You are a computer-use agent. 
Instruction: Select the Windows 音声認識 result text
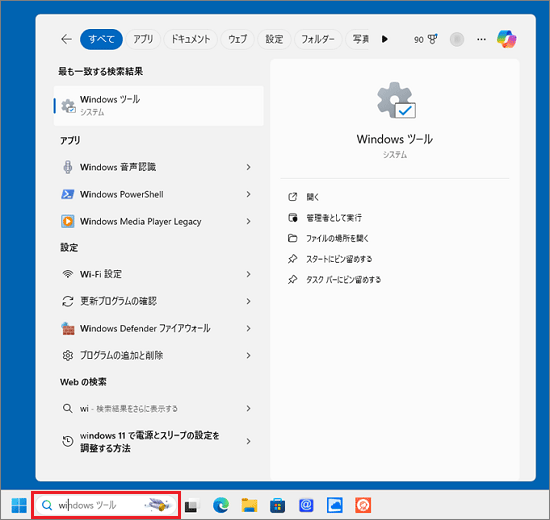pos(118,167)
